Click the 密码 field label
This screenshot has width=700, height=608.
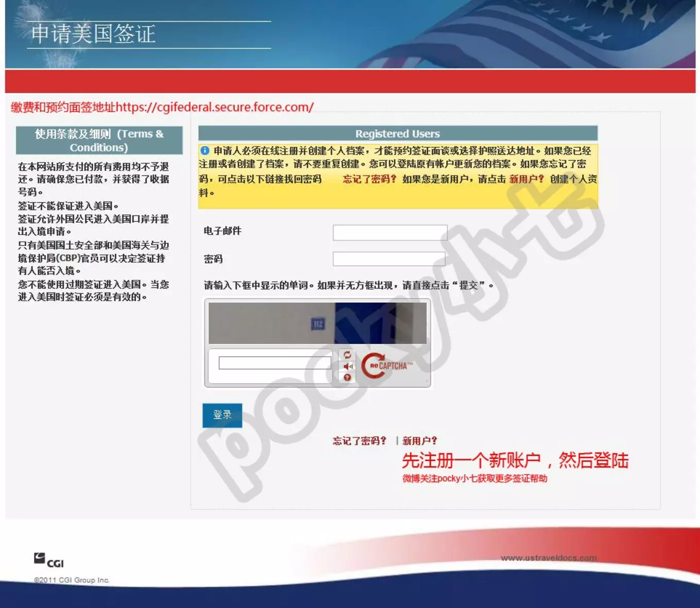pyautogui.click(x=213, y=259)
